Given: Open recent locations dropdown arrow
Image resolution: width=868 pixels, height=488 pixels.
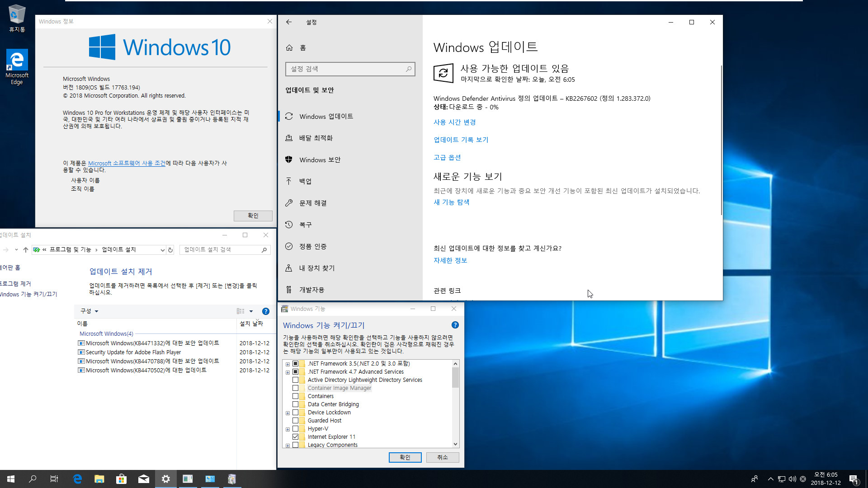Looking at the screenshot, I should pyautogui.click(x=16, y=249).
